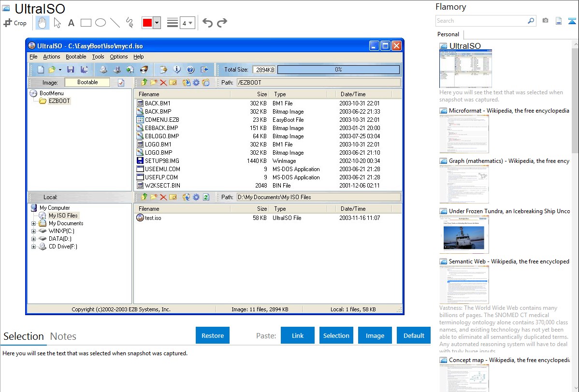Image resolution: width=579 pixels, height=392 pixels.
Task: Select the hand pan tool
Action: pyautogui.click(x=42, y=23)
